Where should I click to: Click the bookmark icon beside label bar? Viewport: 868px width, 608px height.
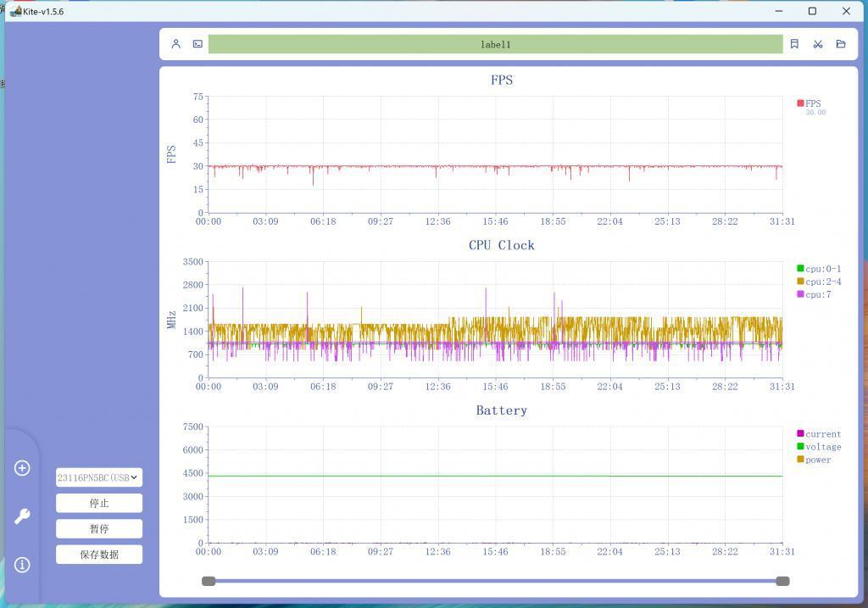(794, 44)
